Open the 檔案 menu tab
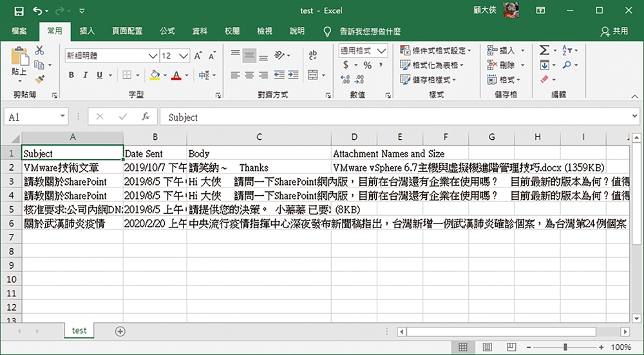 [x=19, y=31]
